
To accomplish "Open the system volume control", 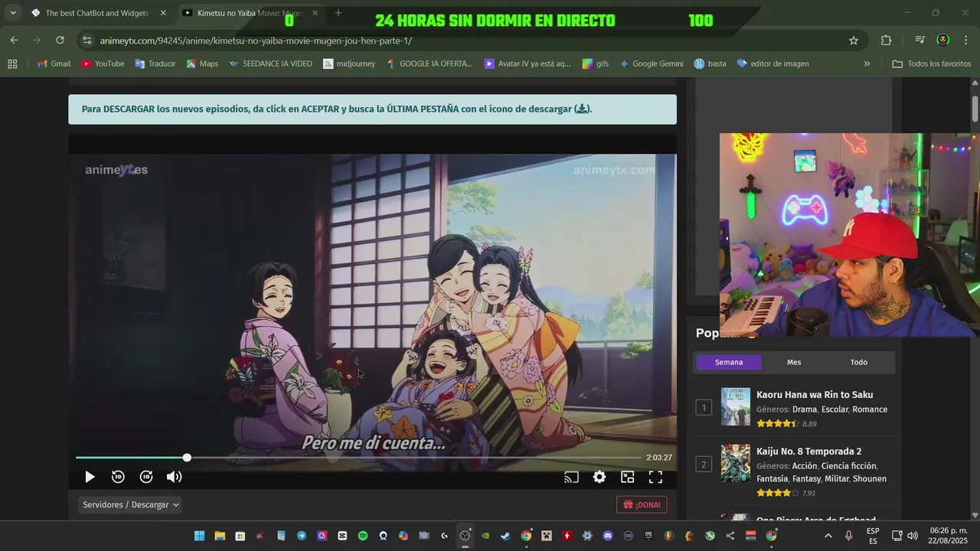I will (912, 536).
